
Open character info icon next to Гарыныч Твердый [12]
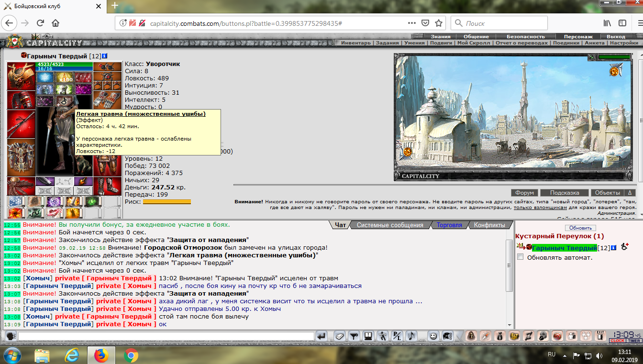click(104, 56)
